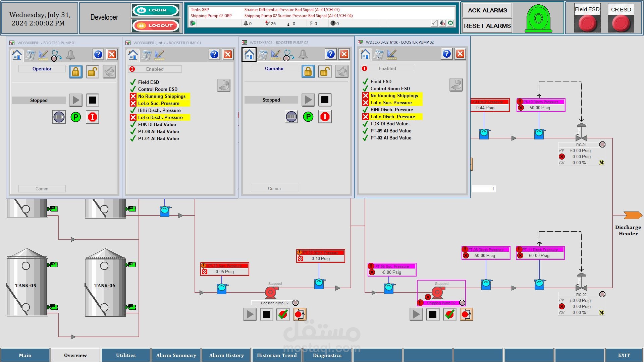
Task: Open the Historian Trend tab
Action: [x=277, y=355]
